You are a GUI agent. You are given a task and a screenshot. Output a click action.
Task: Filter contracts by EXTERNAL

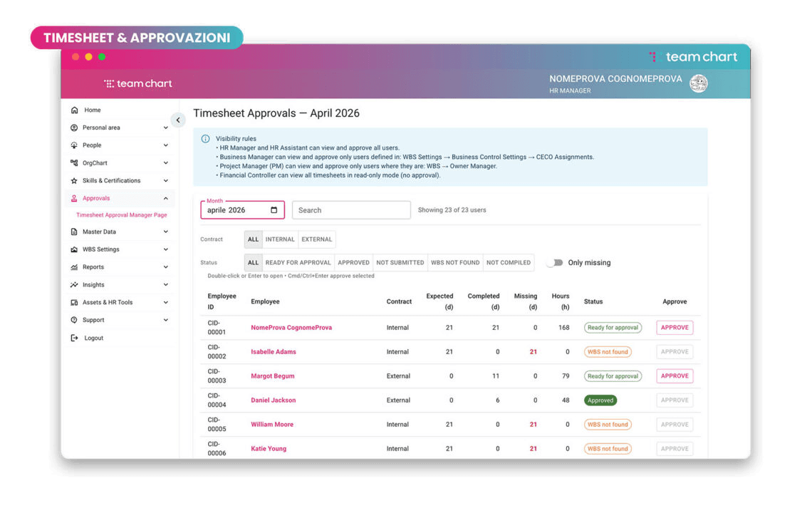pos(316,239)
